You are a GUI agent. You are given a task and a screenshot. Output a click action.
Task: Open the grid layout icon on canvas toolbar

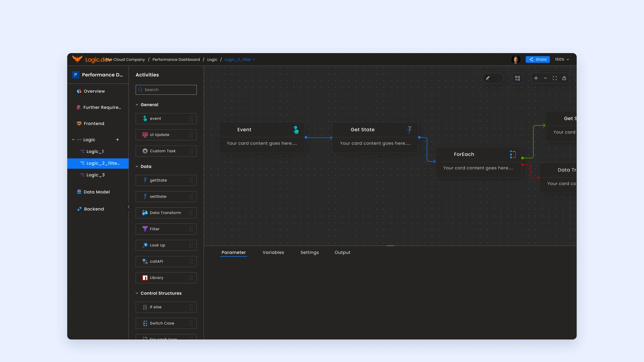click(517, 78)
